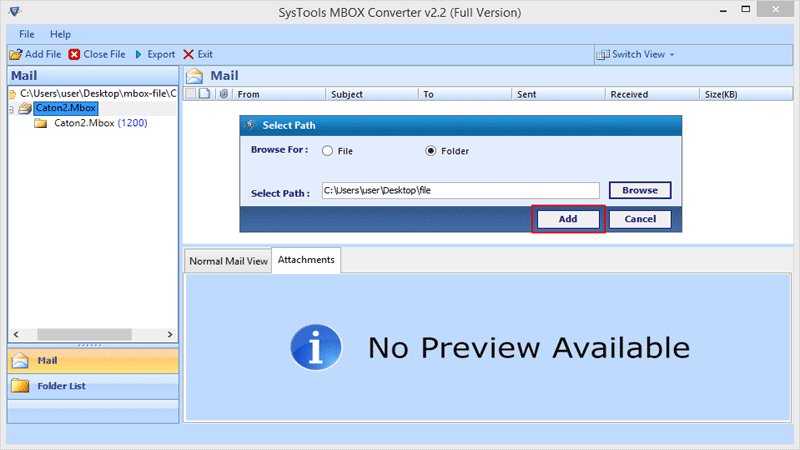Click the left scroll arrow of the tree scrollbar
Image resolution: width=800 pixels, height=450 pixels.
(x=16, y=335)
